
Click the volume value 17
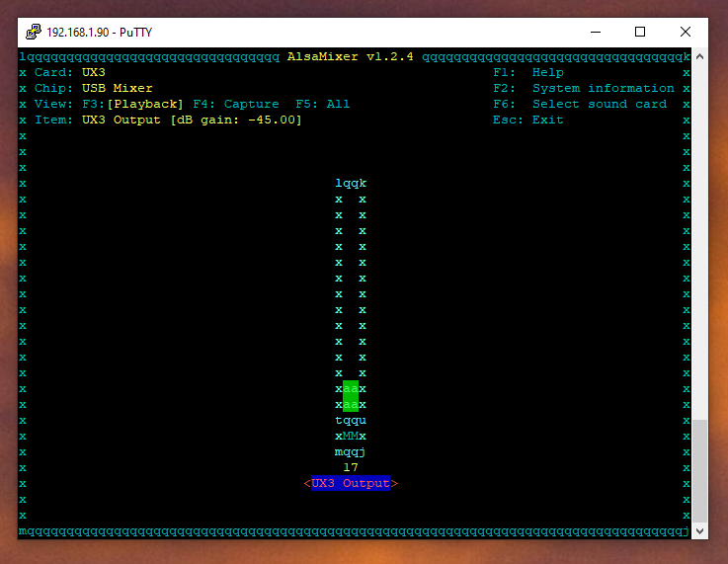351,467
